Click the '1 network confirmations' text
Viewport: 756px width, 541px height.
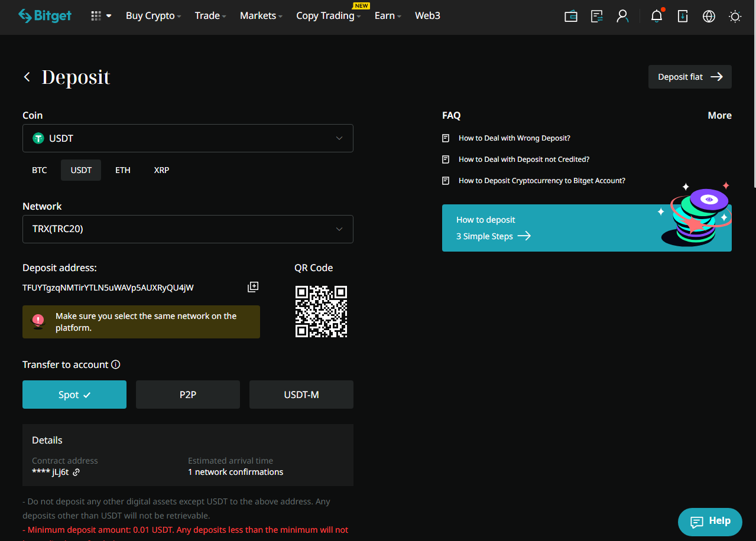[x=235, y=472]
